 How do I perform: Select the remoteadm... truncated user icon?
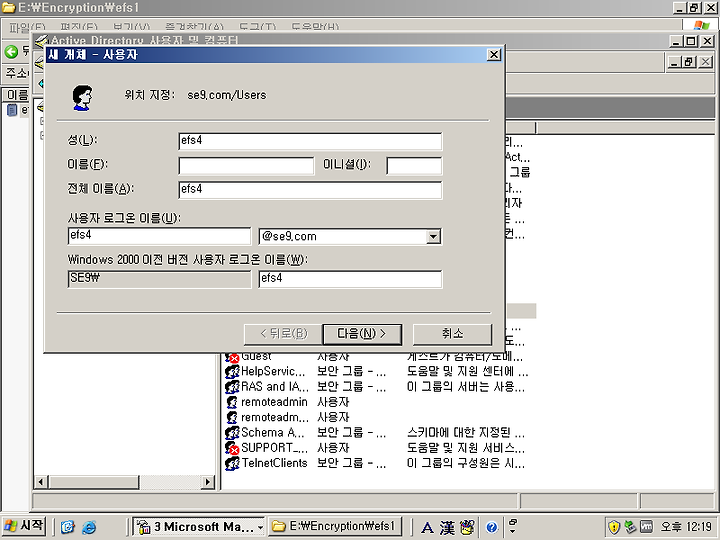click(232, 417)
